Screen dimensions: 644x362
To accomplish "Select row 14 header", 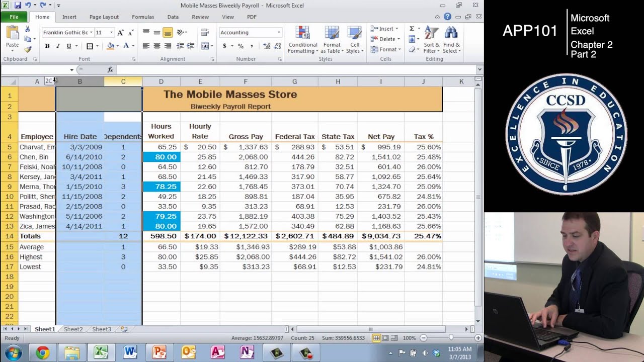I will [9, 236].
